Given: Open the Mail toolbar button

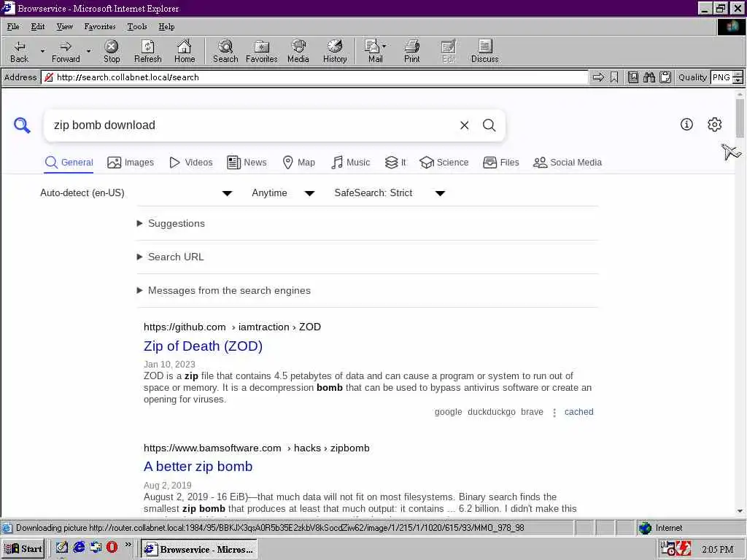Looking at the screenshot, I should pos(376,52).
